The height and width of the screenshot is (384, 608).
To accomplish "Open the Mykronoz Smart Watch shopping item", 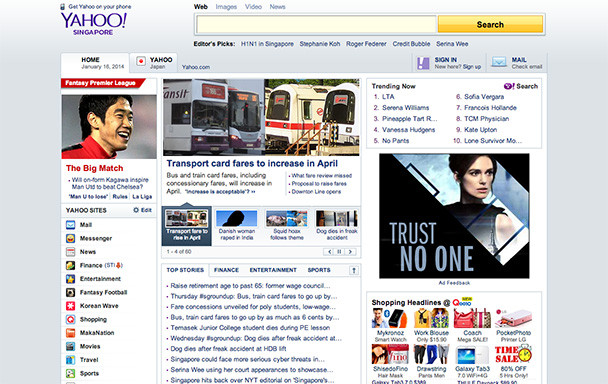I will pyautogui.click(x=390, y=325).
